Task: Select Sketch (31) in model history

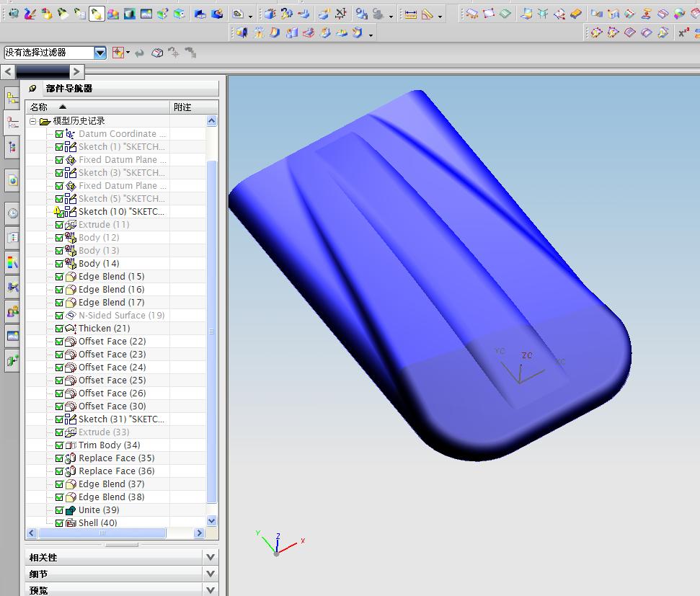Action: 121,419
